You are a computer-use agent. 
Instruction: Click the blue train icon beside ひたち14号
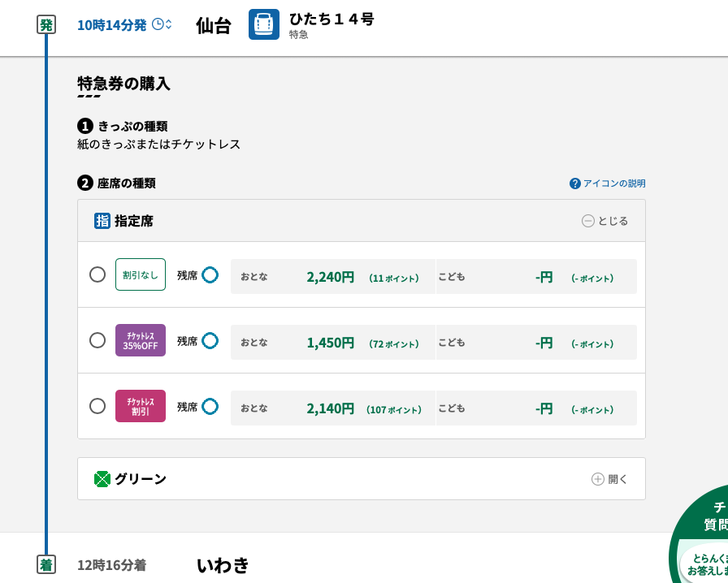click(x=264, y=24)
